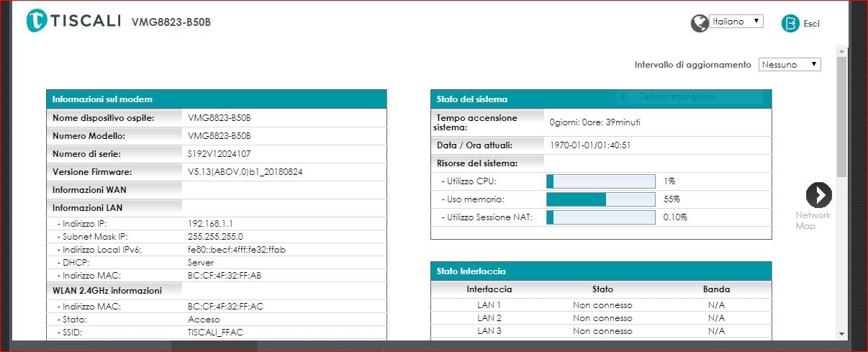This screenshot has height=352, width=868.
Task: Click the LAN 3 interface row
Action: pos(601,331)
